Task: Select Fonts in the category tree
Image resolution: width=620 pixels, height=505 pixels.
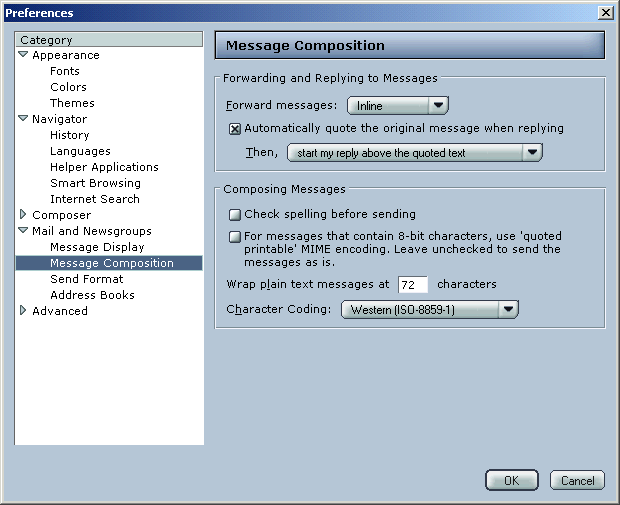Action: tap(65, 71)
